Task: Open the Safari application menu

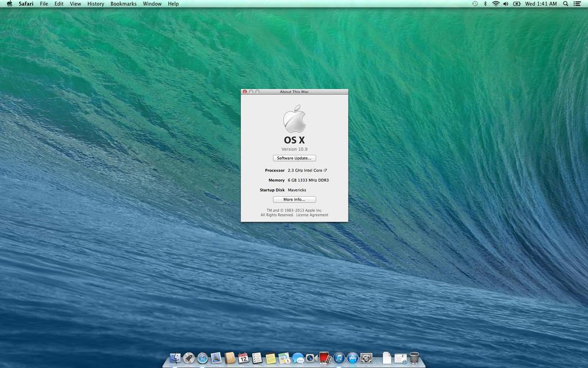Action: click(26, 4)
